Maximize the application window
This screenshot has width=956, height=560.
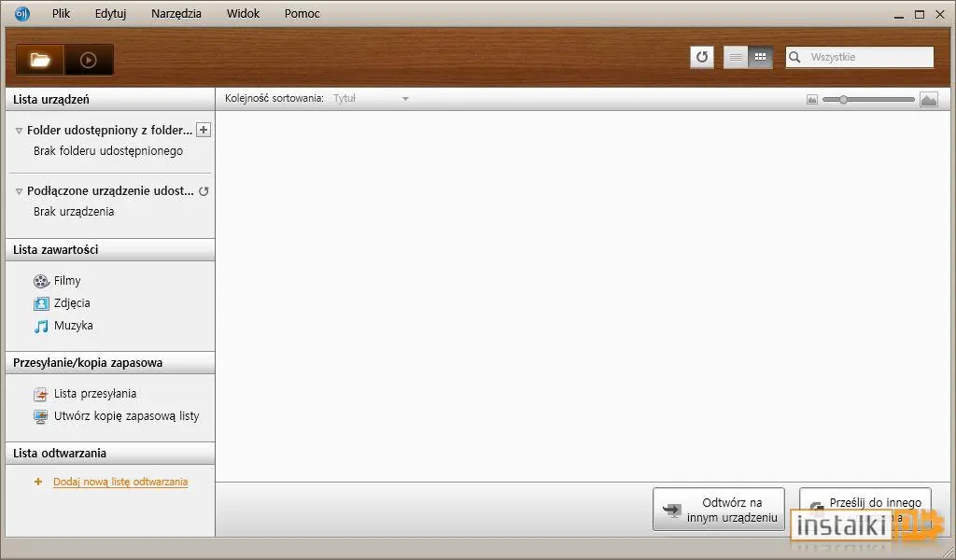[x=920, y=15]
